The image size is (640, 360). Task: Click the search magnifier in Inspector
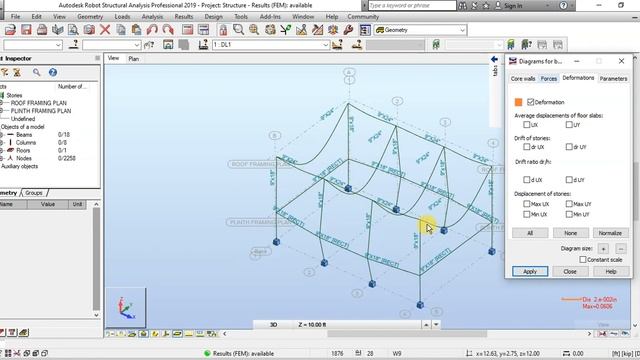[37, 72]
